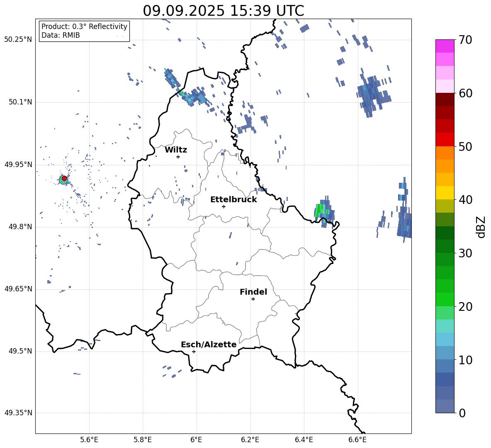The width and height of the screenshot is (491, 448).
Task: Click the Esch/Alzette cross marker
Action: (194, 351)
